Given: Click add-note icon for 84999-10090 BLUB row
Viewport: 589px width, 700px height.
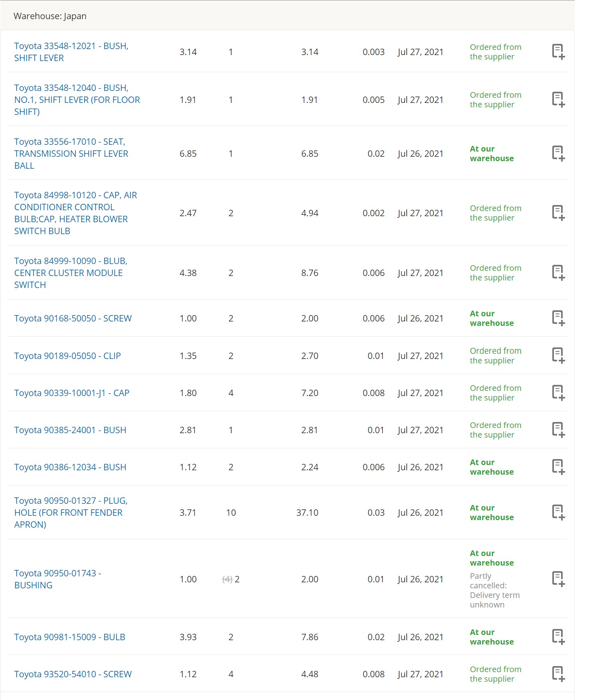Looking at the screenshot, I should pyautogui.click(x=558, y=273).
